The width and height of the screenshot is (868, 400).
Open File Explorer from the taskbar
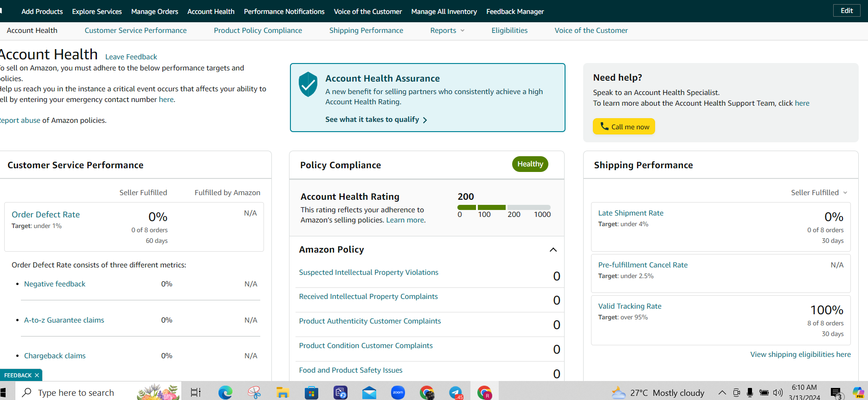pyautogui.click(x=283, y=393)
